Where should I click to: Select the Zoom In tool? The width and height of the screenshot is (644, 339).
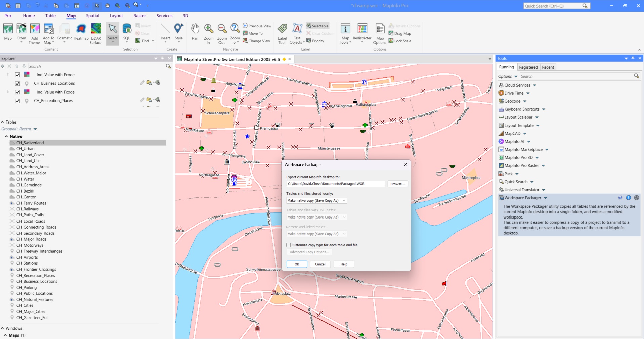point(209,34)
